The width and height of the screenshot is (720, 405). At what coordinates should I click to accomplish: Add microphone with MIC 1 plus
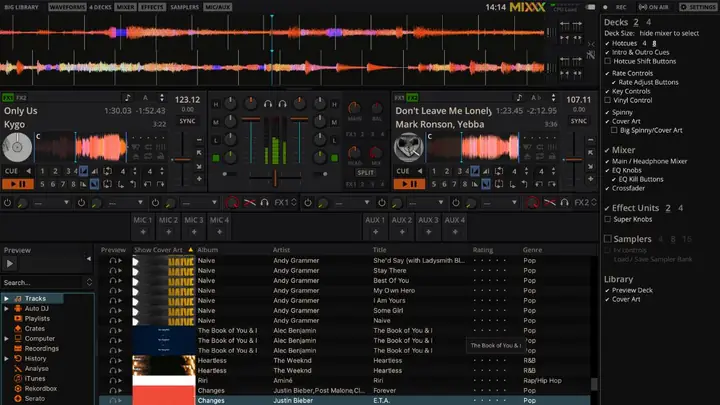pyautogui.click(x=143, y=232)
